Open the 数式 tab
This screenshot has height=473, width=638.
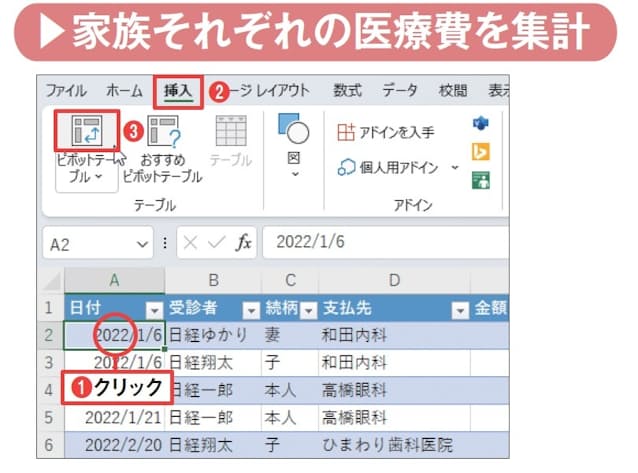(x=347, y=90)
